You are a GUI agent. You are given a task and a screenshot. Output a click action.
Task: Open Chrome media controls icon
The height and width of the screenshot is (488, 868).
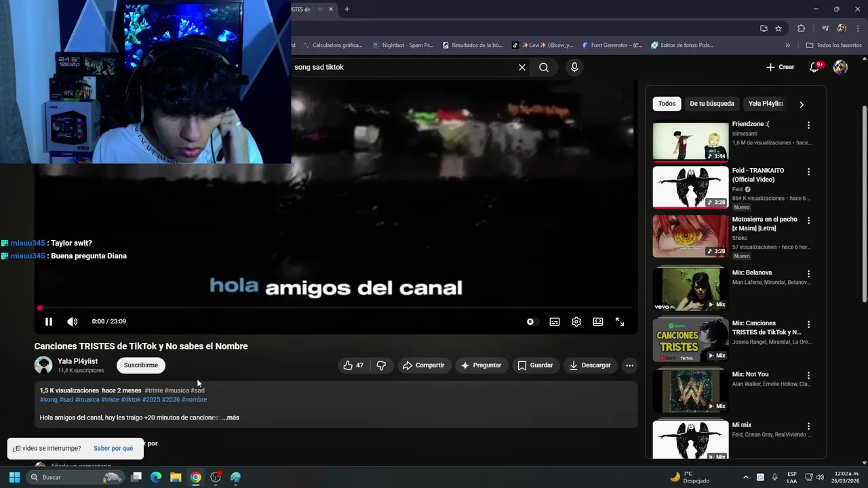825,28
